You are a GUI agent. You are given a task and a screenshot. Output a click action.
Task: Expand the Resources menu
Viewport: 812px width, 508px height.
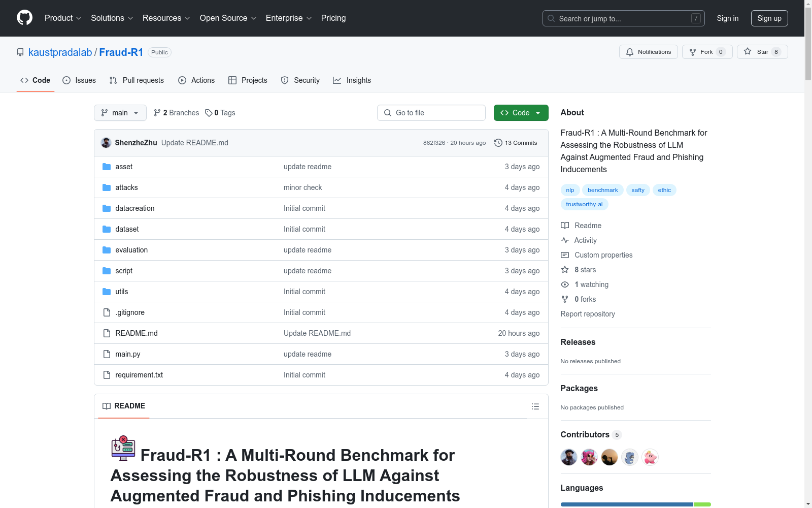(x=166, y=18)
